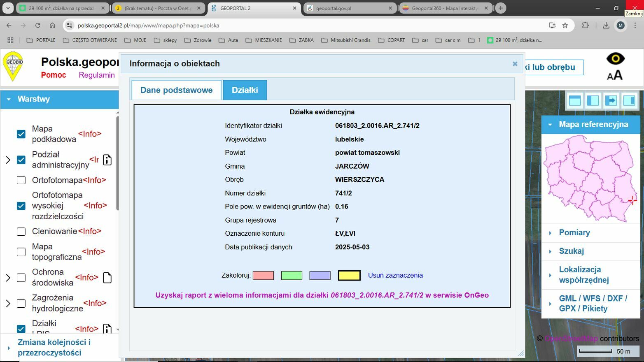This screenshot has height=362, width=644.
Task: Expand Podział administracyjny layer group
Action: point(8,160)
